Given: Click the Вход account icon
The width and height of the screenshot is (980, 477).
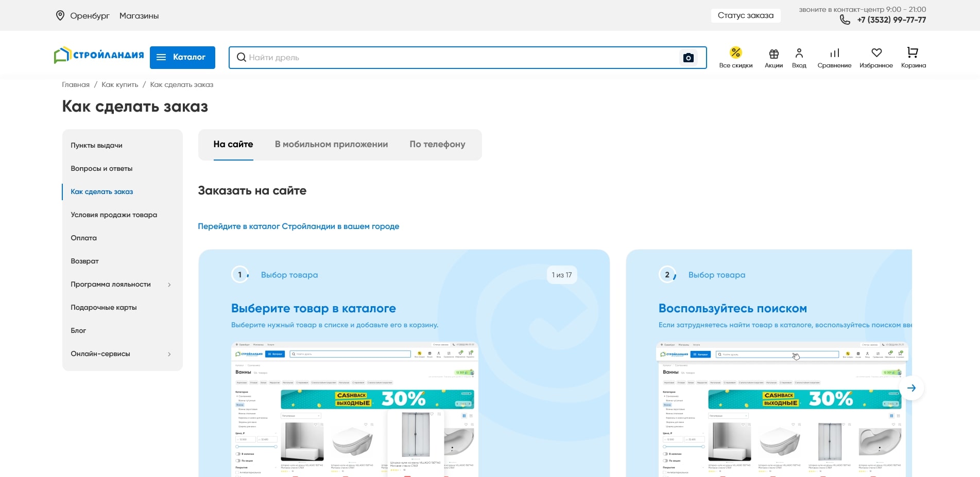Looking at the screenshot, I should pos(799,53).
